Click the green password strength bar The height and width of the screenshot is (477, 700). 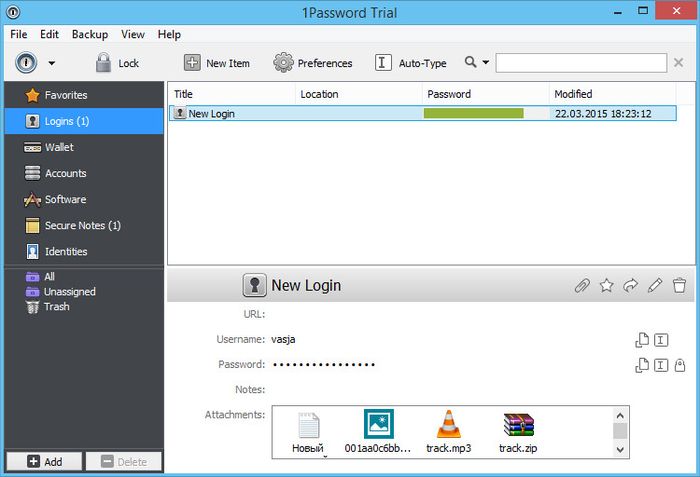point(473,114)
